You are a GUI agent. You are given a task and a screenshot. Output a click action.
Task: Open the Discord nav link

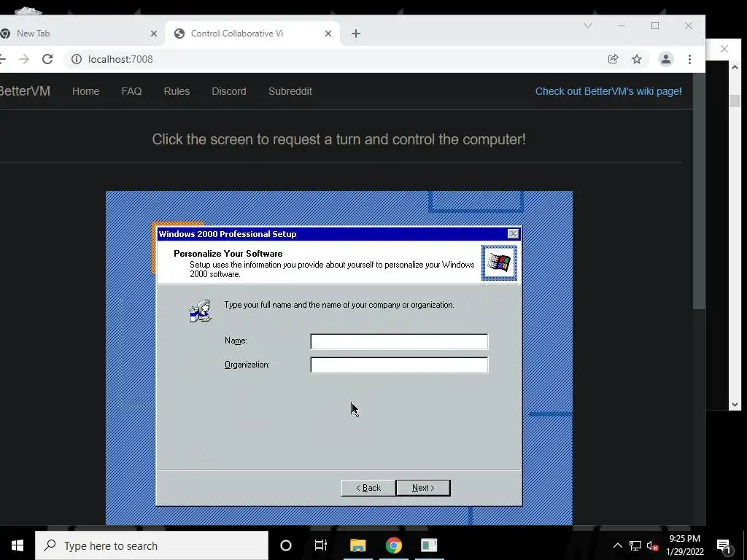[x=229, y=91]
